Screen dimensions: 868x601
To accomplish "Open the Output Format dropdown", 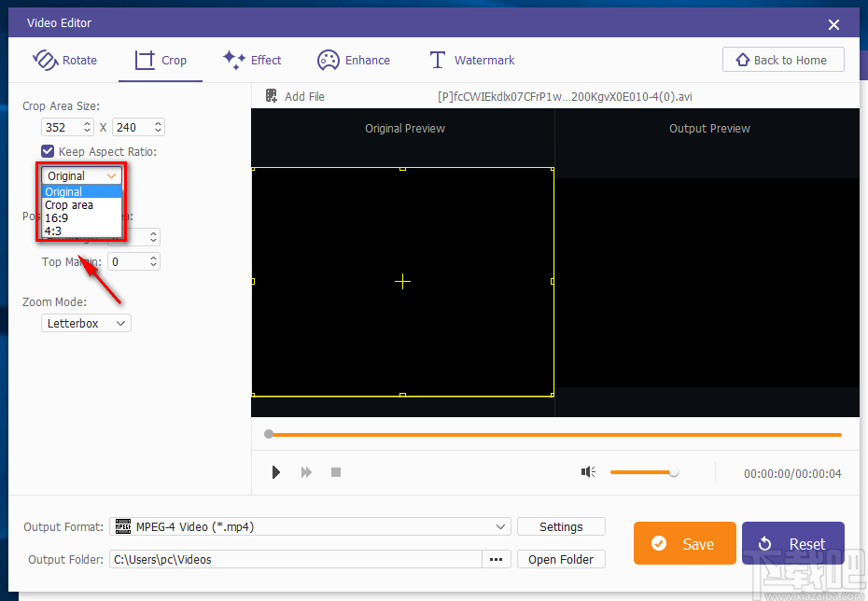I will point(310,526).
